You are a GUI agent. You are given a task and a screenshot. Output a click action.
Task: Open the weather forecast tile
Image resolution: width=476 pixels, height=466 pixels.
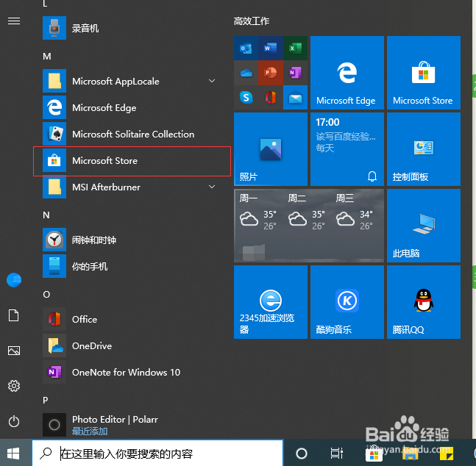pos(309,226)
